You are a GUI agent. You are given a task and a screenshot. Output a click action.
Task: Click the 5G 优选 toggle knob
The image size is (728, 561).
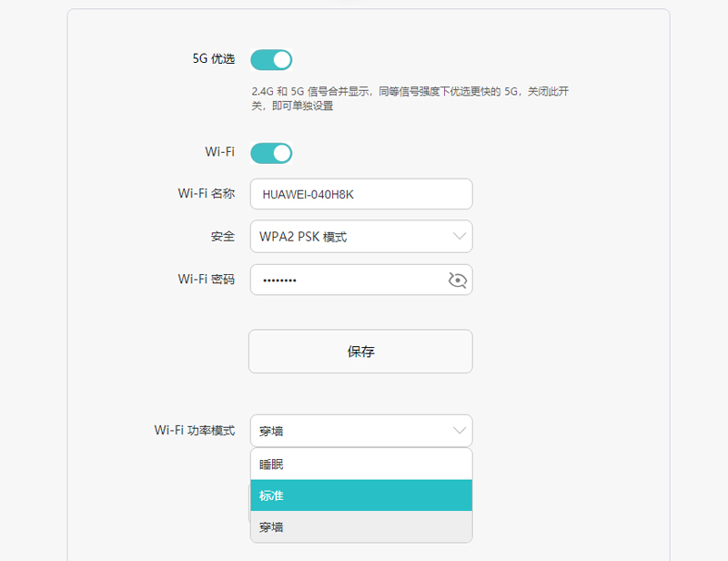point(280,59)
